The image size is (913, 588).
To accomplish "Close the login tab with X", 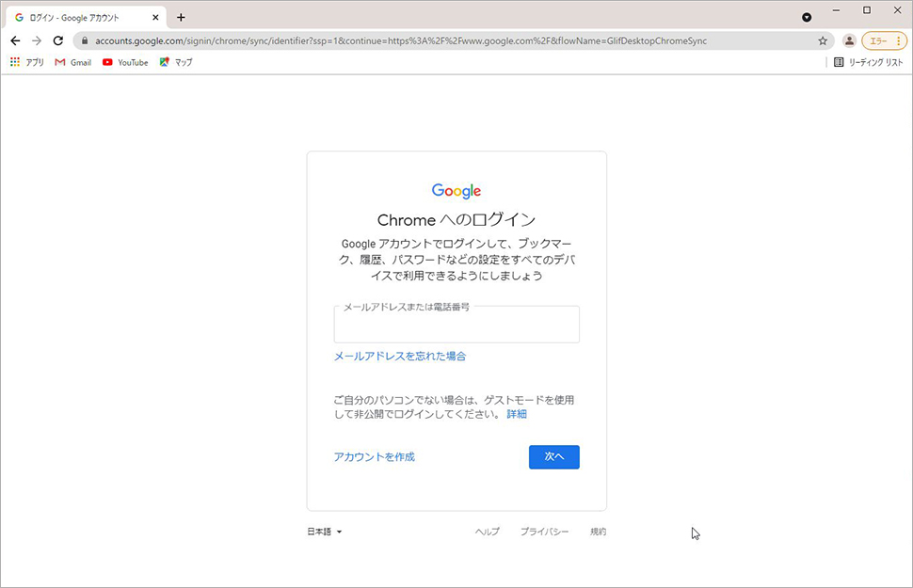I will tap(155, 18).
